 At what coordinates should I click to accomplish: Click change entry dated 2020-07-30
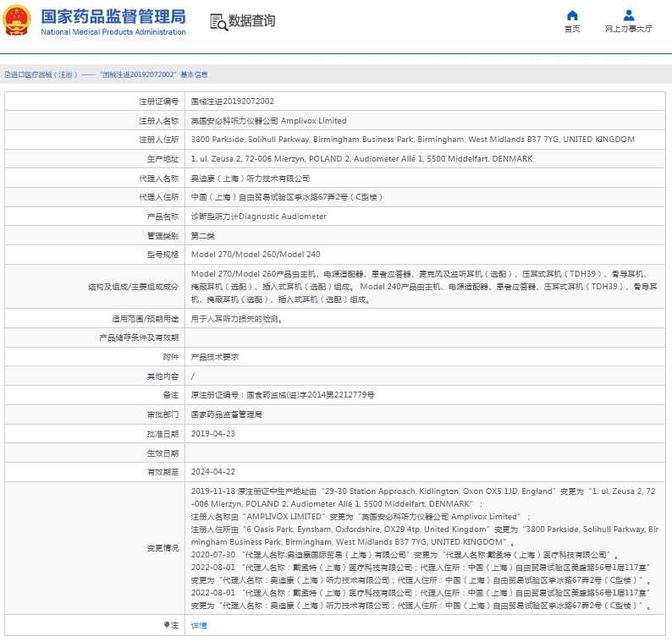[x=405, y=555]
